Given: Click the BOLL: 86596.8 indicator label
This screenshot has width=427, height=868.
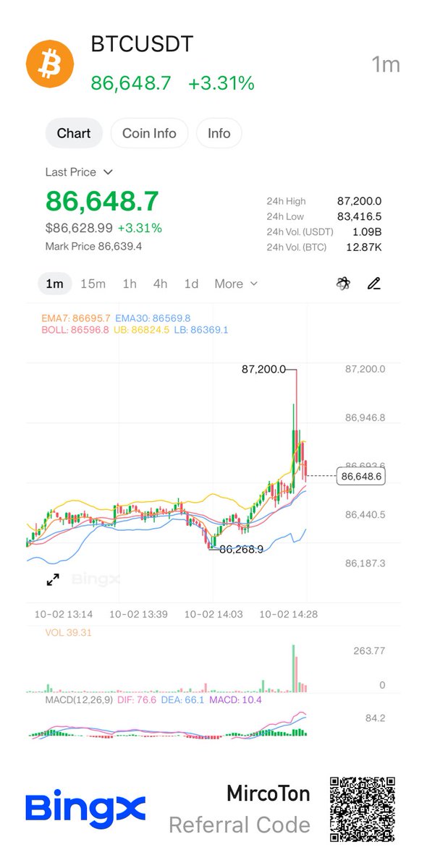Looking at the screenshot, I should pos(77,329).
